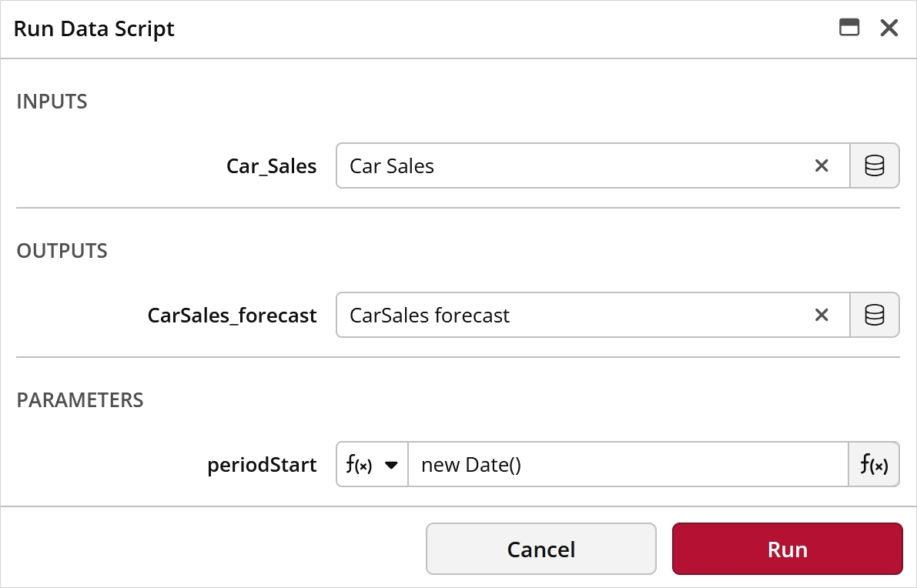Screen dimensions: 917x588
Task: Click into the new Date() expression field
Action: (x=628, y=465)
